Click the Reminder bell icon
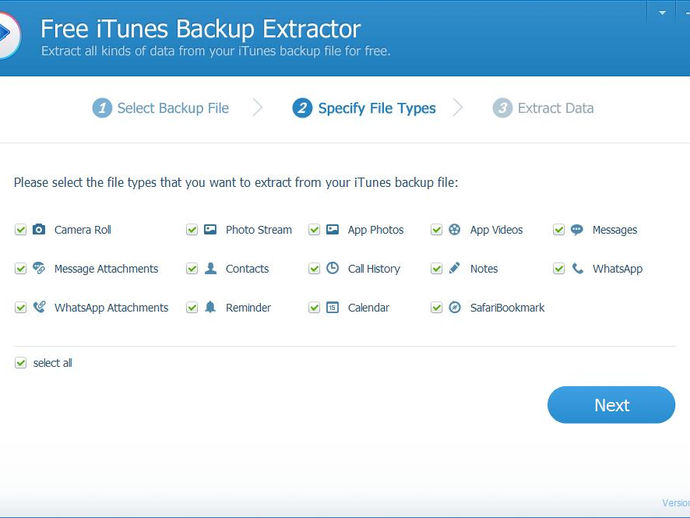Image resolution: width=690 pixels, height=518 pixels. click(210, 307)
